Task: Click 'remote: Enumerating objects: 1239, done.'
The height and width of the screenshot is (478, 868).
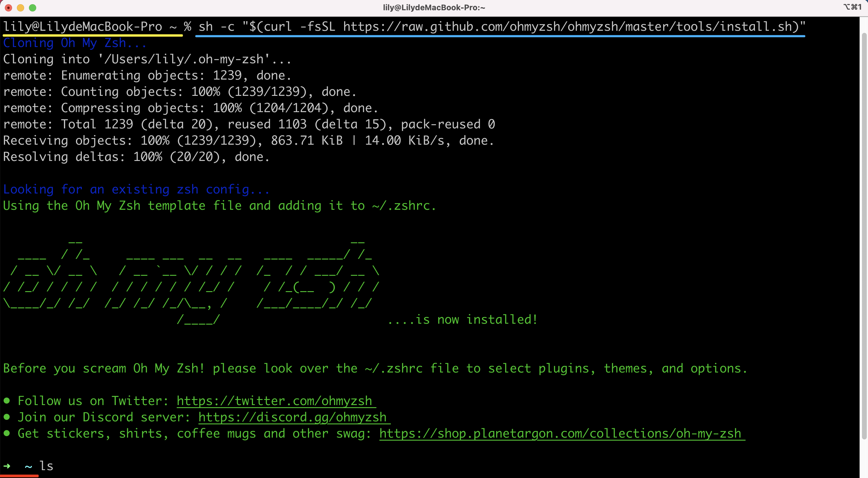Action: coord(147,75)
